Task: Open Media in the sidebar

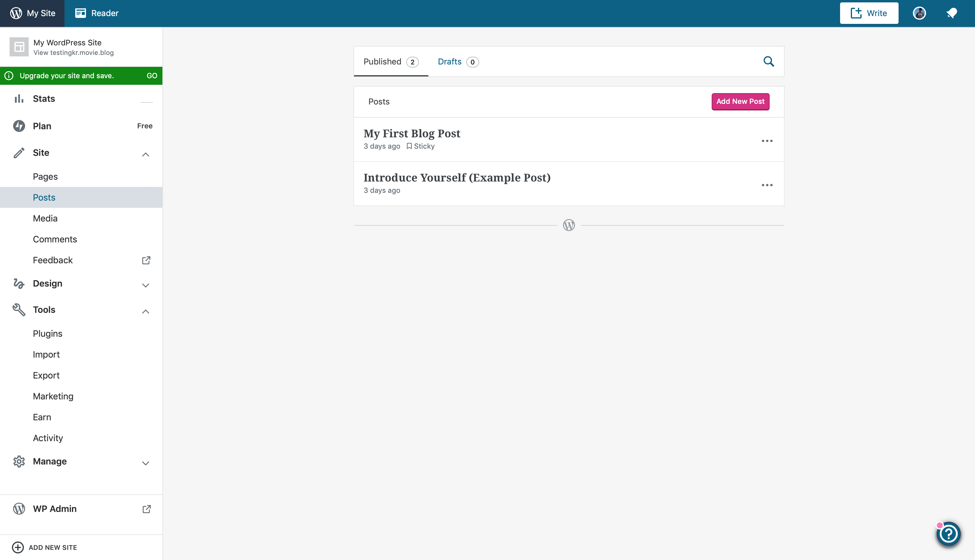Action: coord(81,219)
